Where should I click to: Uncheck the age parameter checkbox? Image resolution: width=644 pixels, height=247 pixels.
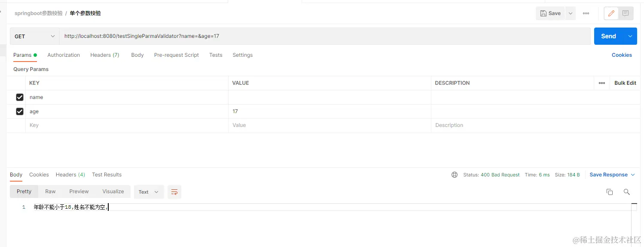click(20, 111)
